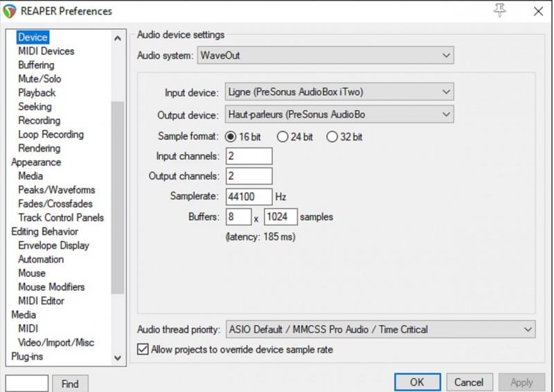Click the Samplerate input field

[x=249, y=197]
